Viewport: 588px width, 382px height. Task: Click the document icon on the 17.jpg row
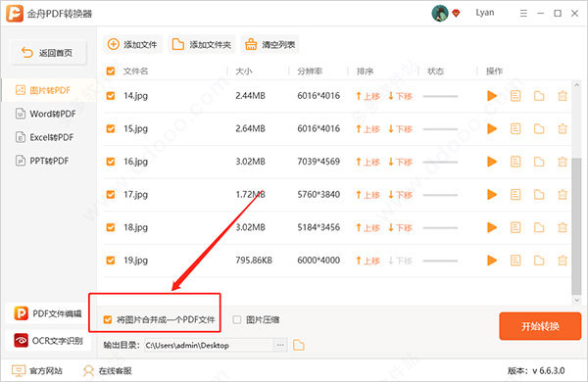pos(515,195)
